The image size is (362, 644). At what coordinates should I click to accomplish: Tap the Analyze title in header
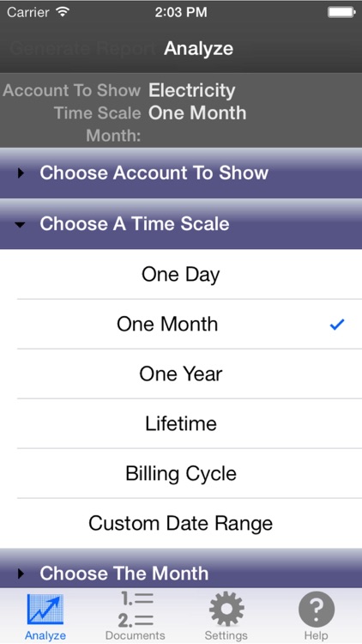[x=199, y=48]
